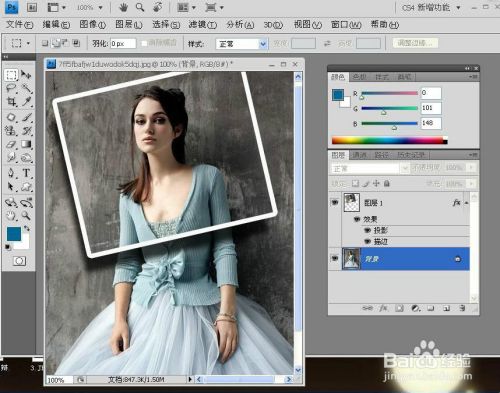Select the Eyedropper tool
This screenshot has width=500, height=393.
pos(26,102)
